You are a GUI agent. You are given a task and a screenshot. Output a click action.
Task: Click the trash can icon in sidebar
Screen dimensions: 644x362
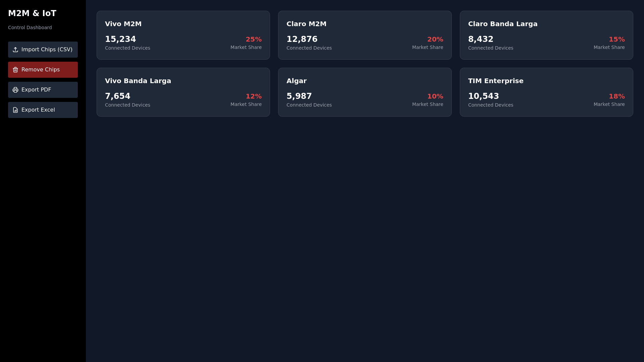pos(15,70)
